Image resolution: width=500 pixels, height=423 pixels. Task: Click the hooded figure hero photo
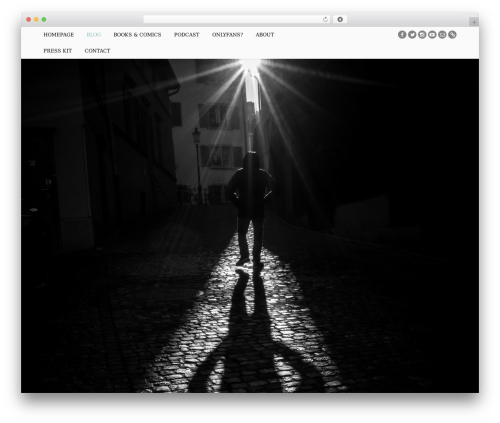(x=250, y=226)
